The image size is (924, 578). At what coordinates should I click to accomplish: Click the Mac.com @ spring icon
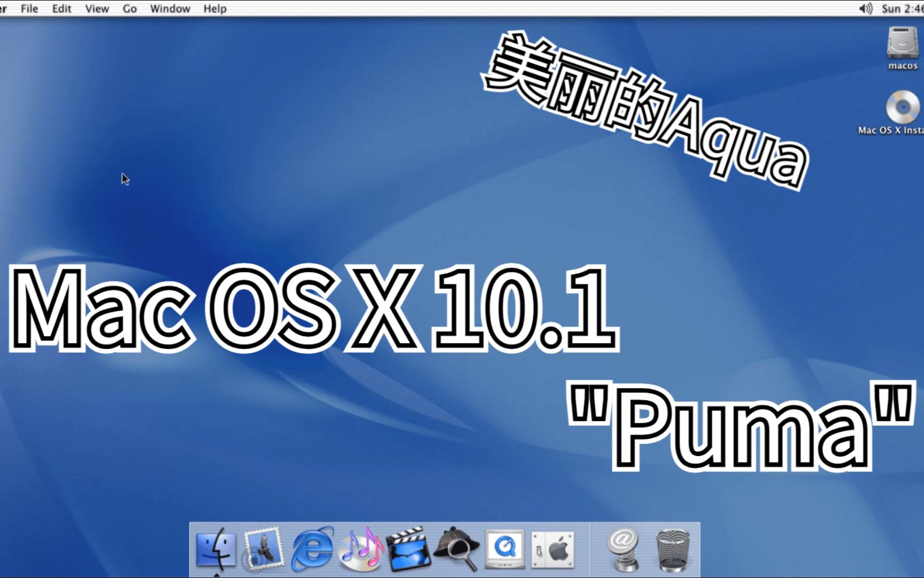coord(623,549)
